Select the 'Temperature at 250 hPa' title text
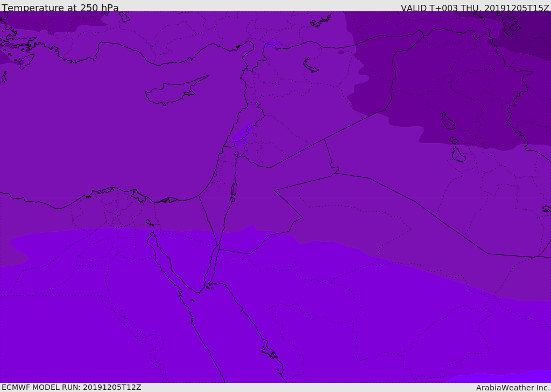Screen dimensions: 551x392 click(x=60, y=8)
